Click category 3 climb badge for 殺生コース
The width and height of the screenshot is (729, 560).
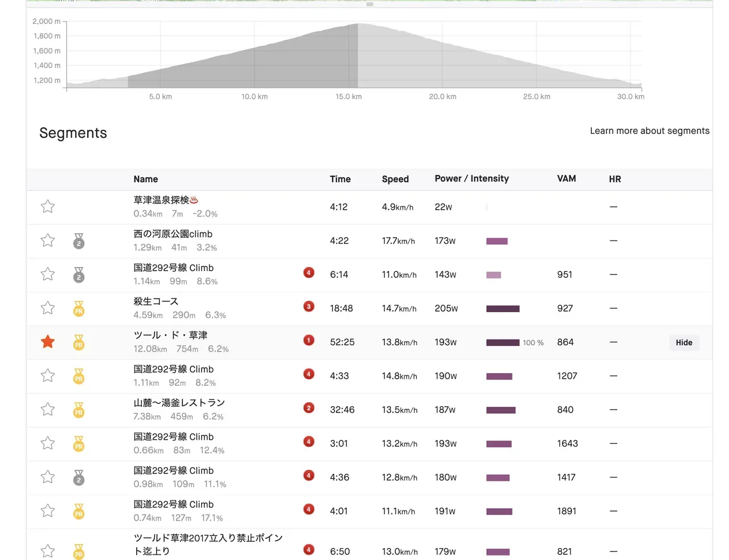(309, 306)
